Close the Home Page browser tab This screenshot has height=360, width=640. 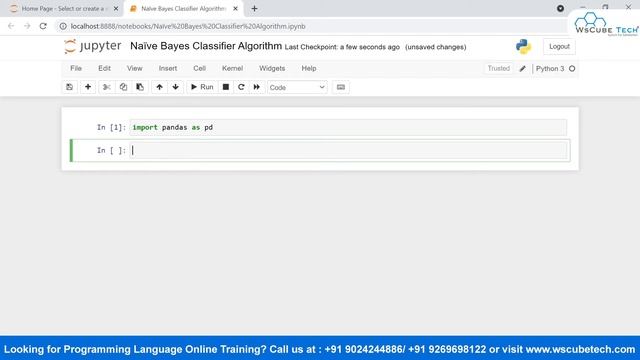(x=116, y=9)
